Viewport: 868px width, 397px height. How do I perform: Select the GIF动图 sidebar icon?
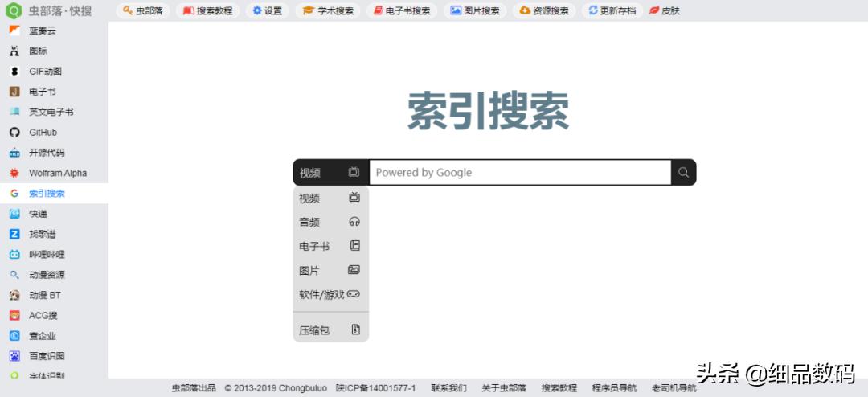(15, 72)
